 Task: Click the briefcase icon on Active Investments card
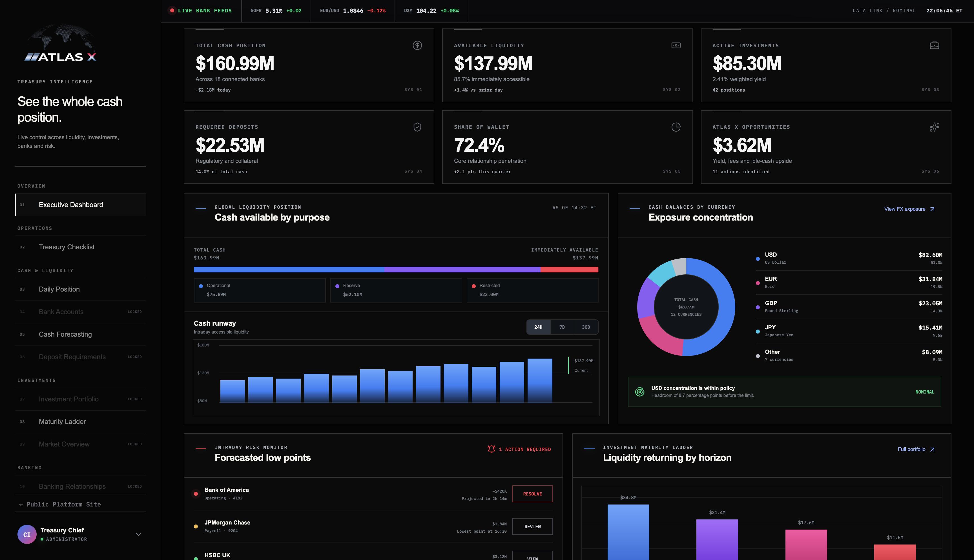coord(934,45)
